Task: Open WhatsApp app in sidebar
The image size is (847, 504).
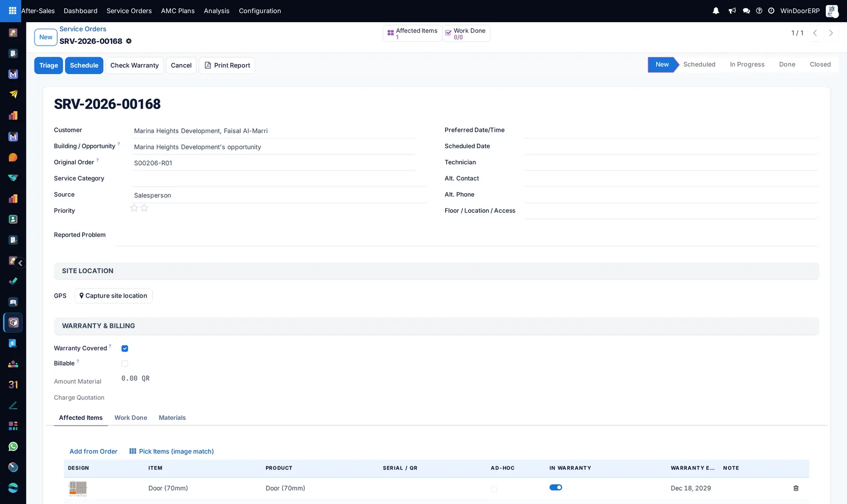Action: tap(13, 446)
